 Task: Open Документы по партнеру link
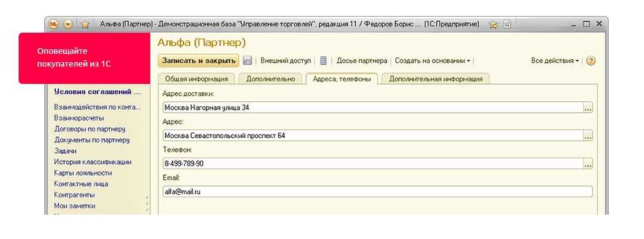click(92, 140)
